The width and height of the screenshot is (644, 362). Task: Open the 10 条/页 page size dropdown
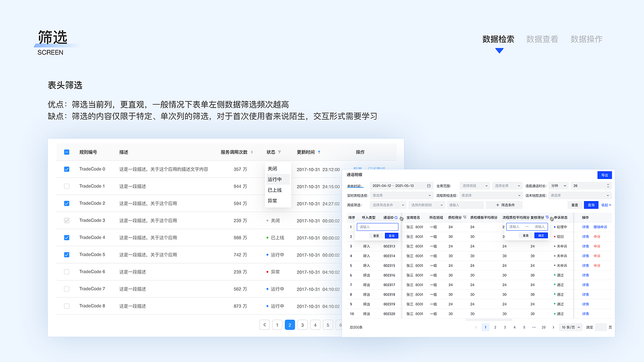point(571,327)
